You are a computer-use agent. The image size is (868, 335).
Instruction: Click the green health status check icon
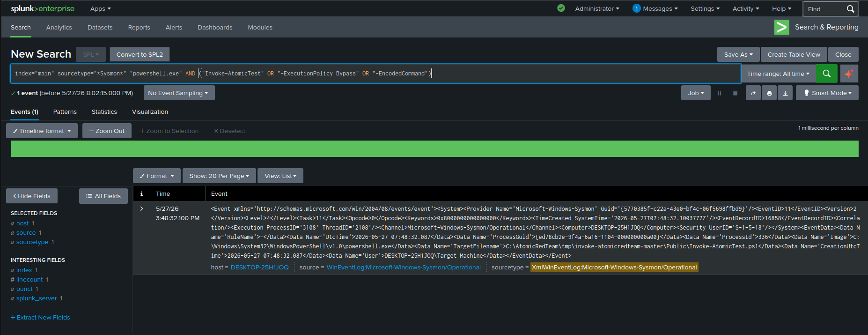tap(561, 8)
